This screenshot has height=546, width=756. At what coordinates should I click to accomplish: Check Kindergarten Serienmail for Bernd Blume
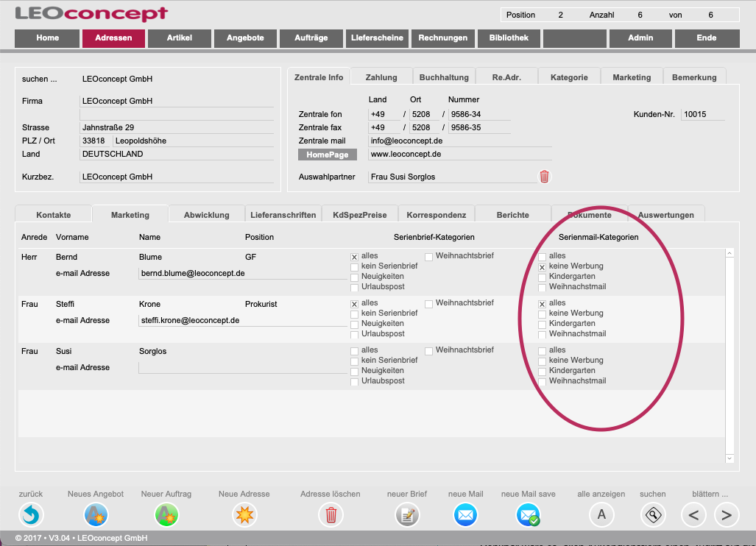(542, 277)
